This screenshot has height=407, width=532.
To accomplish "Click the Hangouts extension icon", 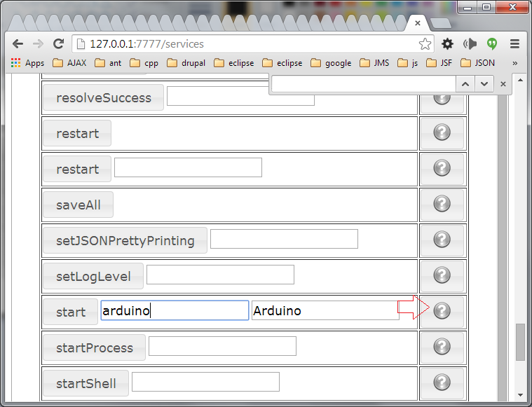I will [x=492, y=43].
